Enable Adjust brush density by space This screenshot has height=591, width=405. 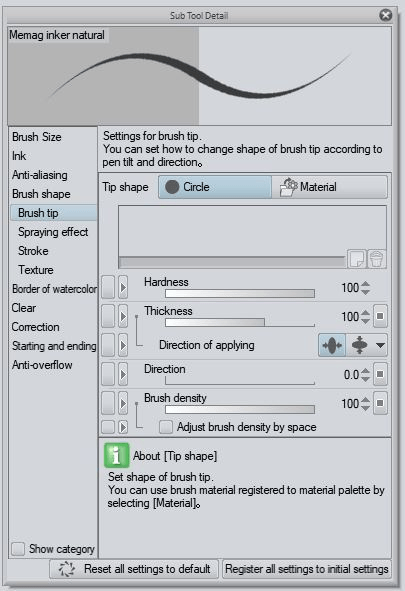coord(166,427)
